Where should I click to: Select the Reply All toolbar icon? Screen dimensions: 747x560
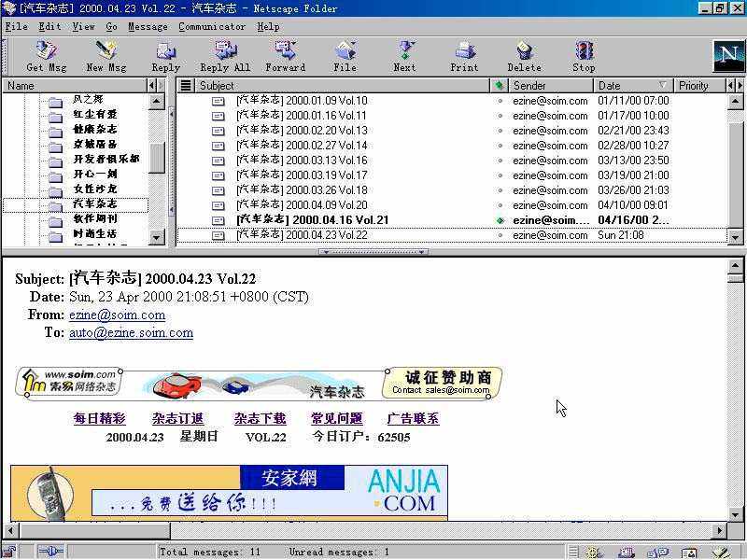coord(225,56)
